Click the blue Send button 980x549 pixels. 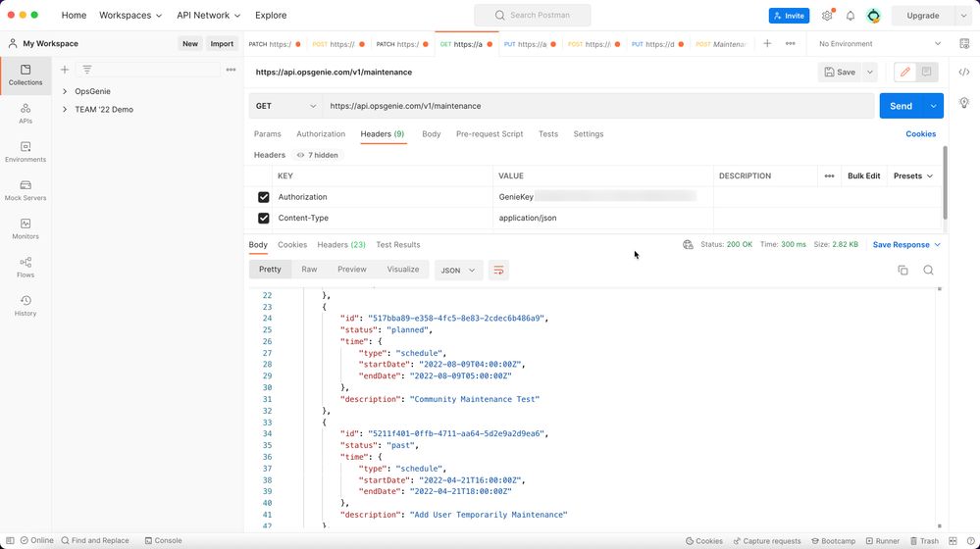coord(902,106)
